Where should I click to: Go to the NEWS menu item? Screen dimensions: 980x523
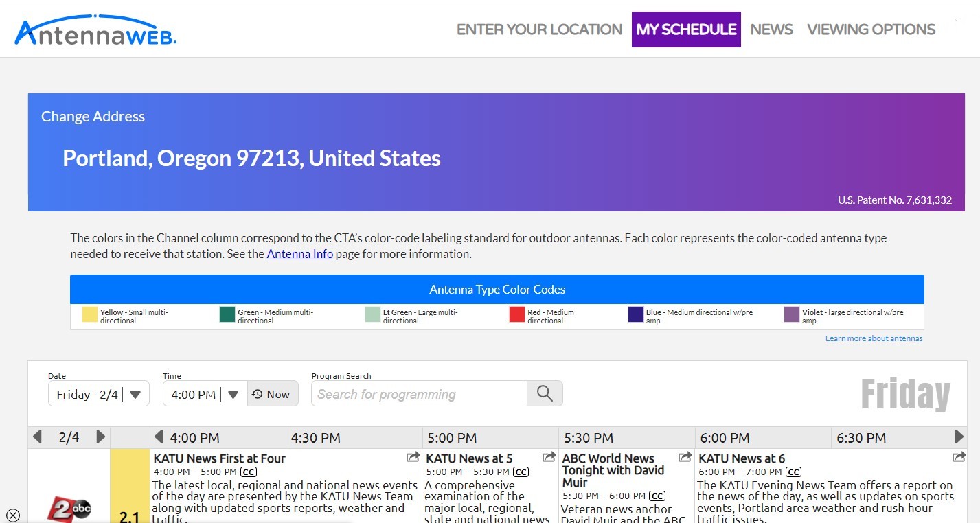771,30
